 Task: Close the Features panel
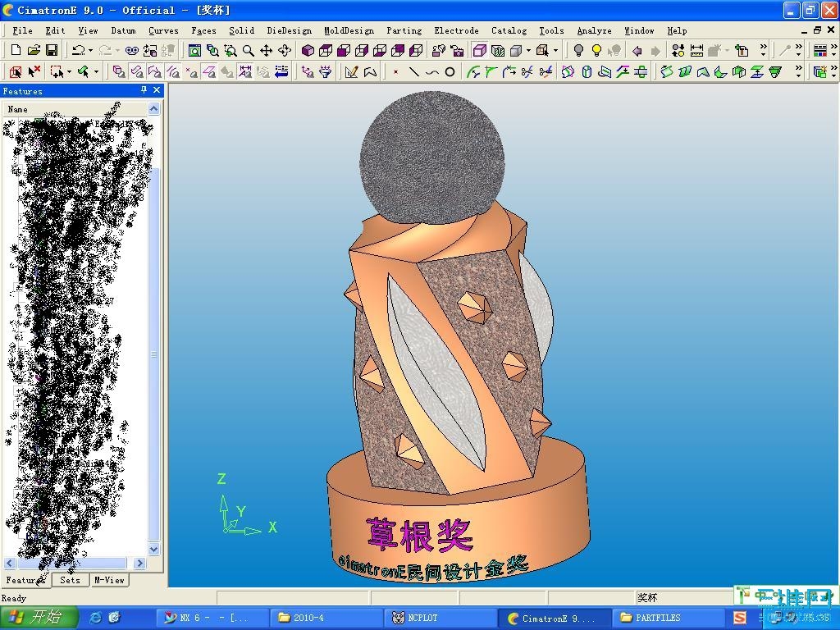click(157, 90)
